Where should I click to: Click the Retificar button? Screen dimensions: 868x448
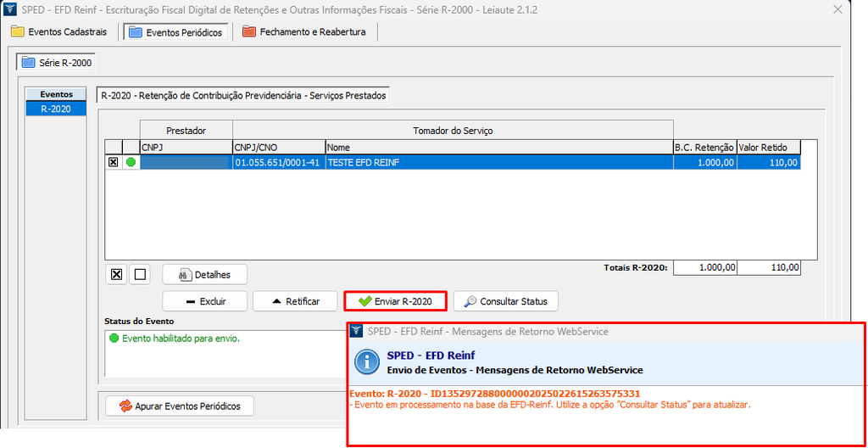294,301
